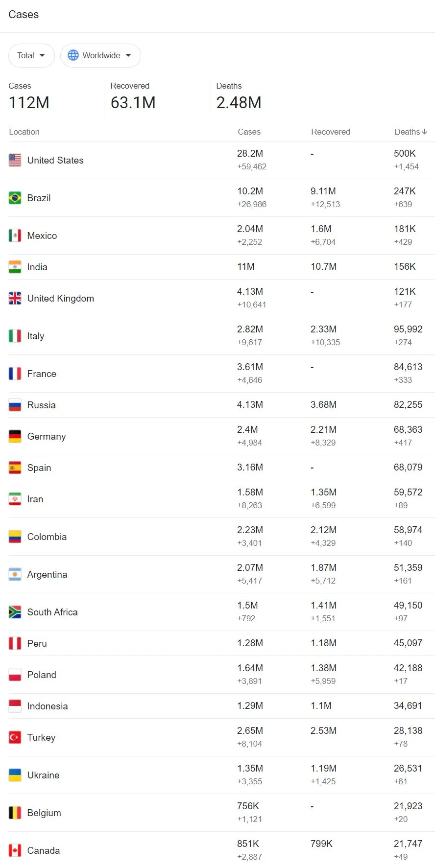This screenshot has height=868, width=435.
Task: Select the Colombia country name
Action: [x=47, y=537]
